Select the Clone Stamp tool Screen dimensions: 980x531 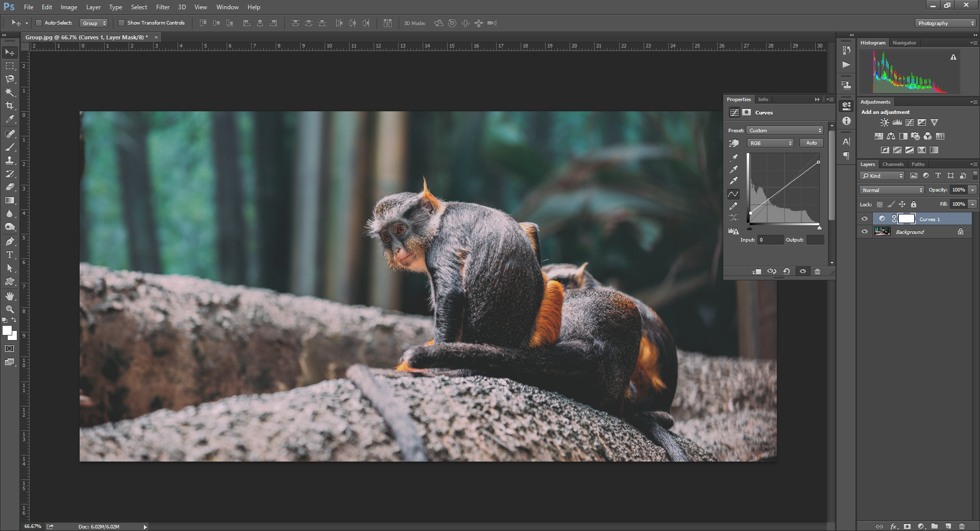point(10,160)
